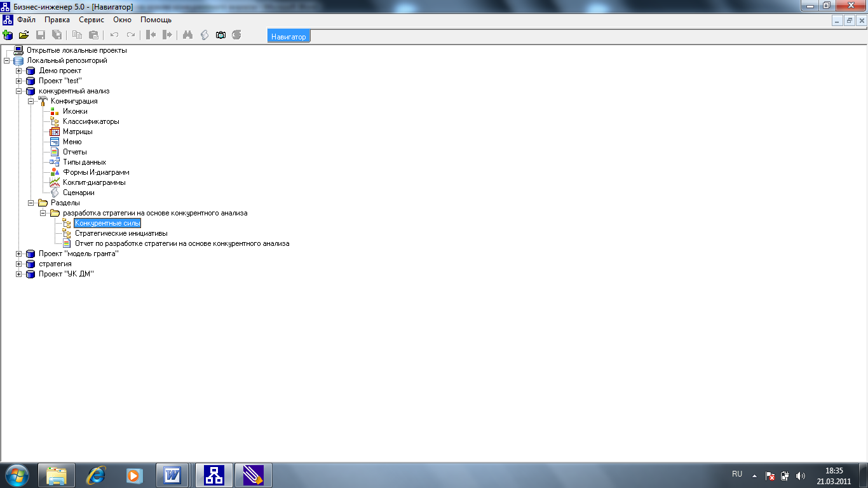Open Word from the taskbar
Screen dimensions: 868x488
coord(173,475)
